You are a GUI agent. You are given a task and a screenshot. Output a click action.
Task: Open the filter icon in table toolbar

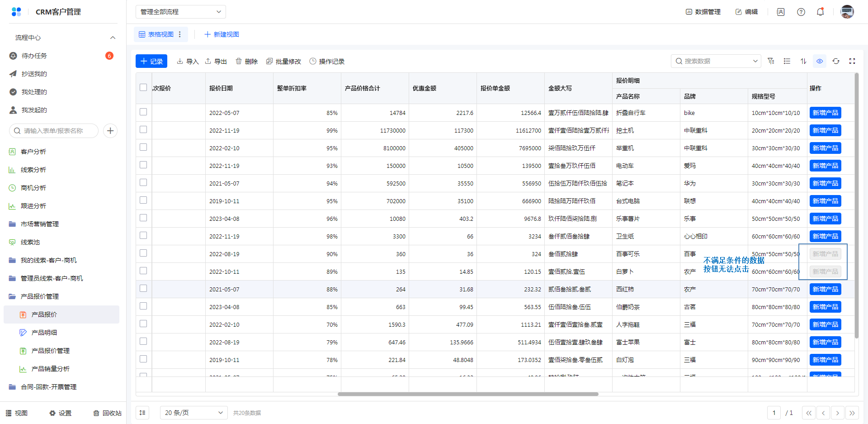(x=771, y=61)
